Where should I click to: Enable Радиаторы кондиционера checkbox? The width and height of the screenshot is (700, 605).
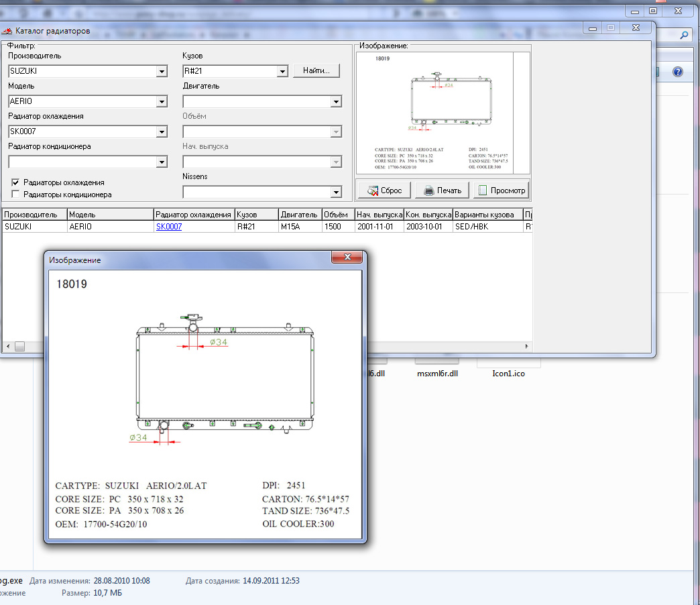(x=15, y=195)
